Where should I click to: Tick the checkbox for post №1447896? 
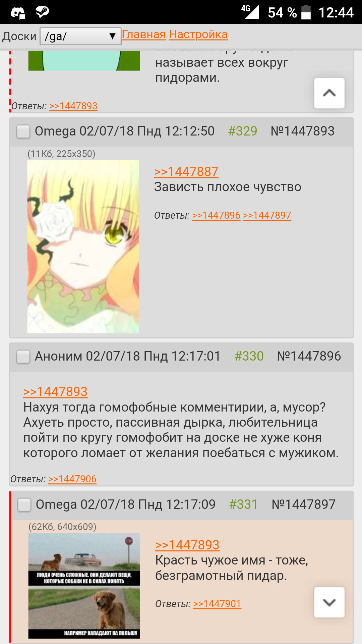pyautogui.click(x=23, y=357)
